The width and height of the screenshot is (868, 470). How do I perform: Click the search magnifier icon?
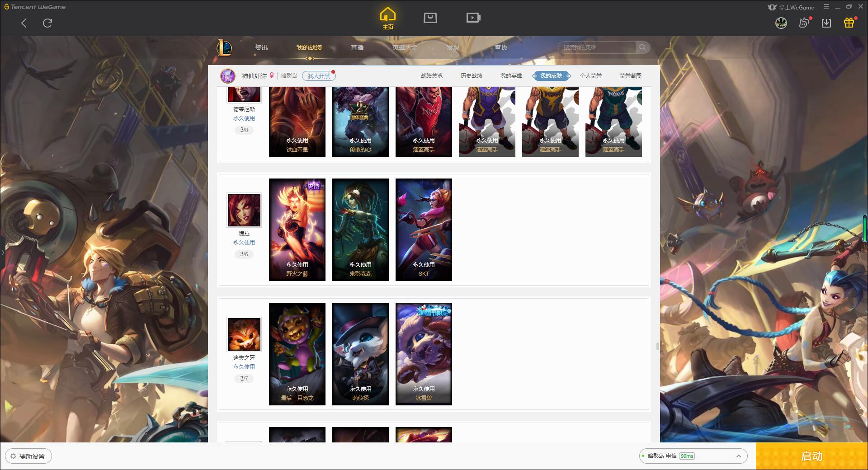(x=642, y=47)
